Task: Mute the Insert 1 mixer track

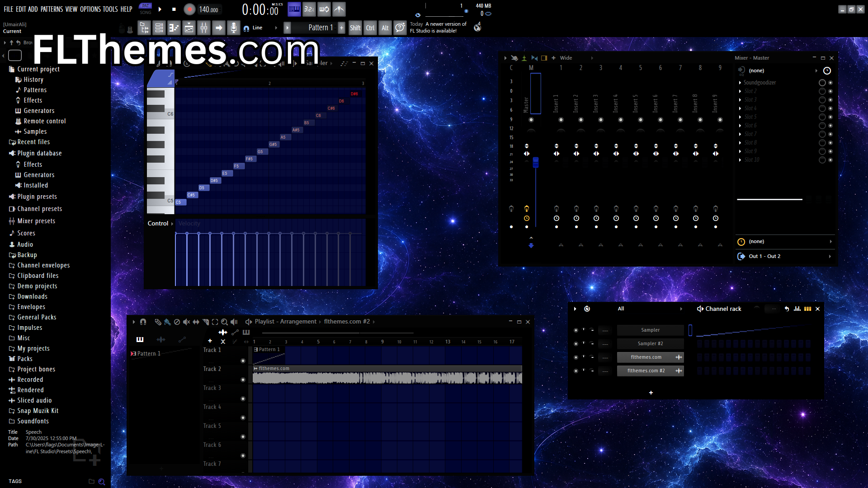Action: coord(561,120)
